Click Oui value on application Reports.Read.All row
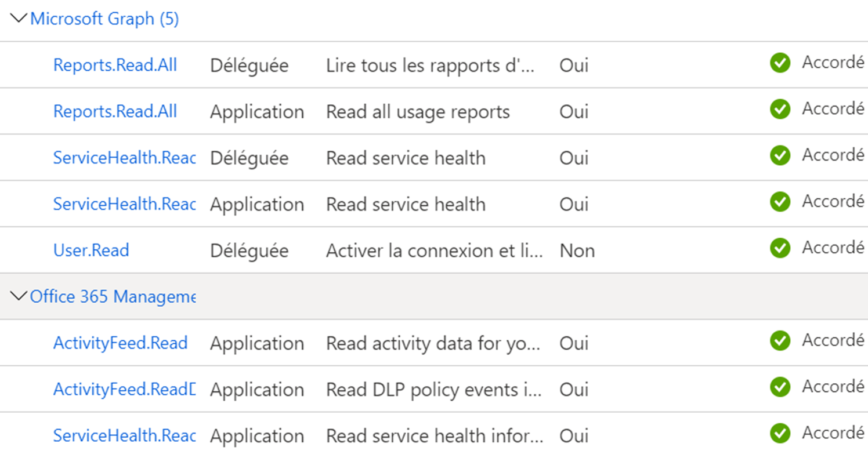Image resolution: width=868 pixels, height=476 pixels. pyautogui.click(x=573, y=111)
